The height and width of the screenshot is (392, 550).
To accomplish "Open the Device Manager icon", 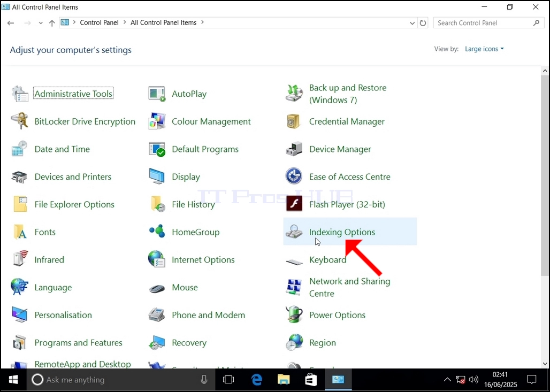I will 294,149.
